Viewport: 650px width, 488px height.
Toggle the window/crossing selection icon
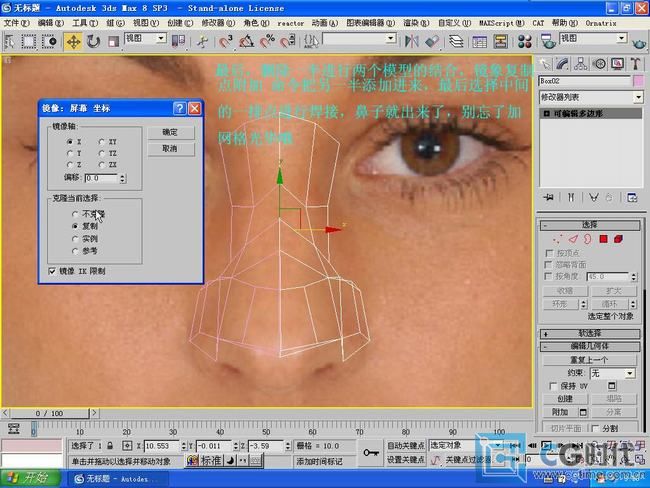(x=49, y=41)
